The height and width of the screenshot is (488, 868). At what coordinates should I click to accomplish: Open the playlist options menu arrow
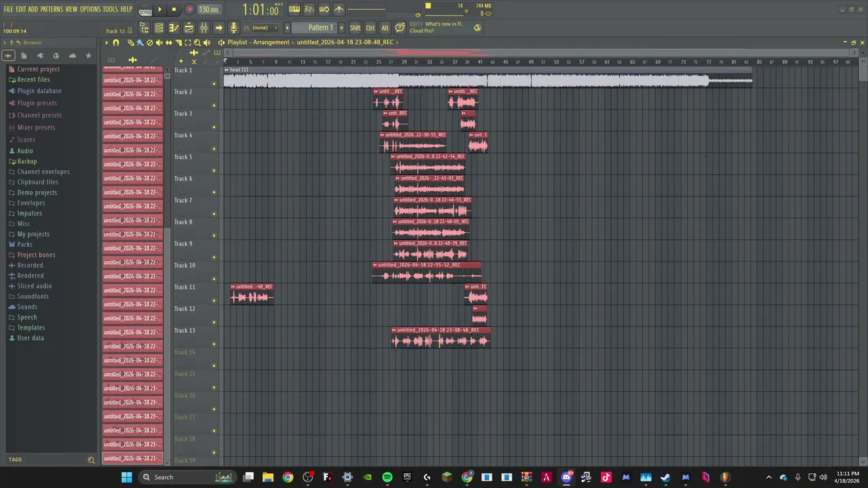106,43
